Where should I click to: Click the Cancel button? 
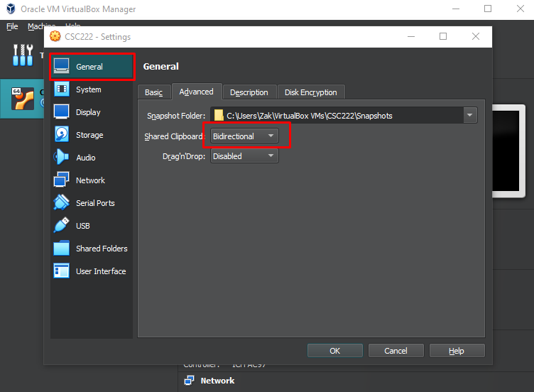[x=396, y=351]
